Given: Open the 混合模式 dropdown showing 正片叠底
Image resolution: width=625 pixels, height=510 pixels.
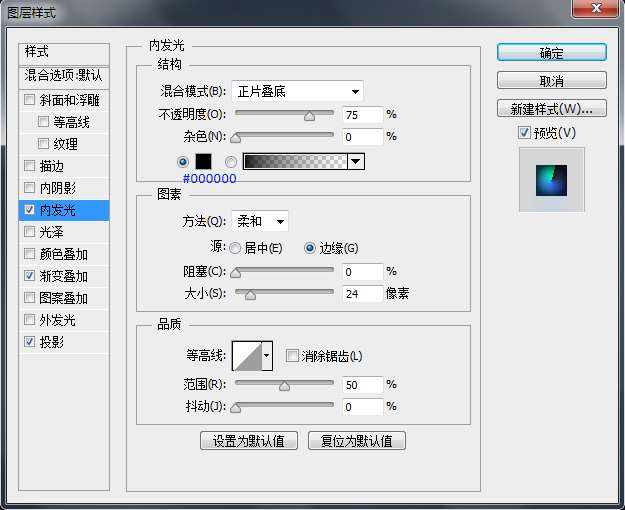Looking at the screenshot, I should point(297,92).
